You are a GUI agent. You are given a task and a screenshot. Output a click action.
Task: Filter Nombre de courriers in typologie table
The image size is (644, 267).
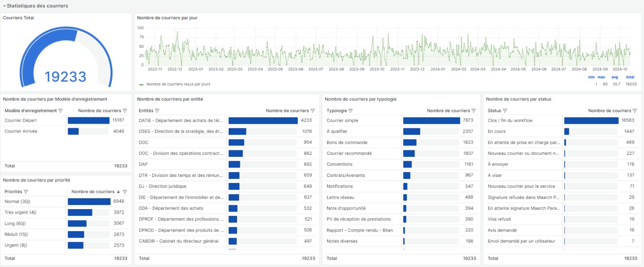[x=474, y=111]
